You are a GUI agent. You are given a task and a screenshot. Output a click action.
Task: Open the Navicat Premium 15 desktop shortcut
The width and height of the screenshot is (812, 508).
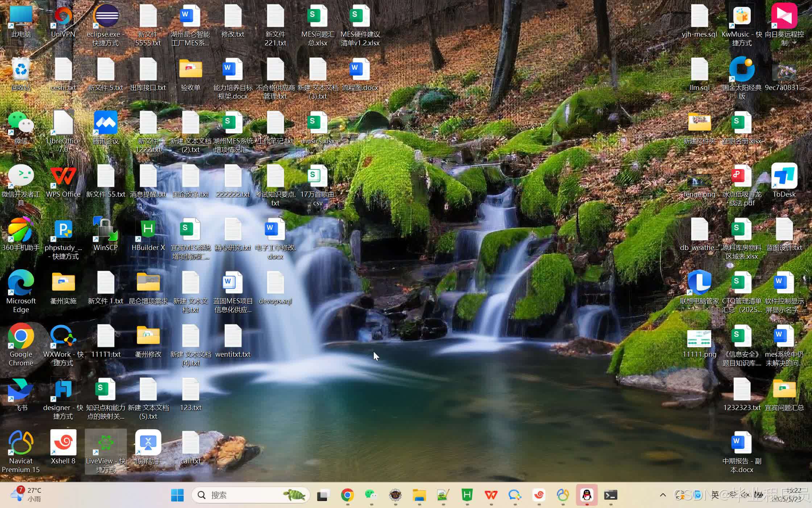pyautogui.click(x=21, y=443)
